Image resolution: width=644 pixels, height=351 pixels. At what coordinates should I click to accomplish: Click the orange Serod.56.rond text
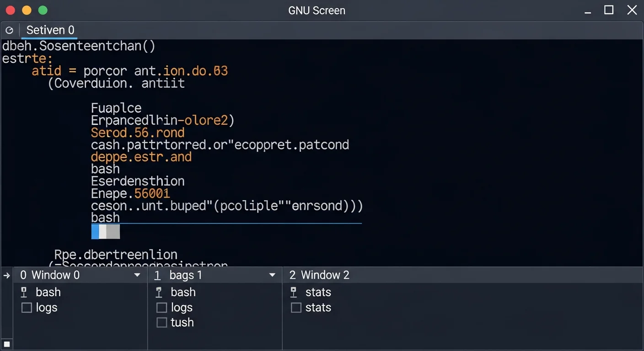tap(137, 133)
